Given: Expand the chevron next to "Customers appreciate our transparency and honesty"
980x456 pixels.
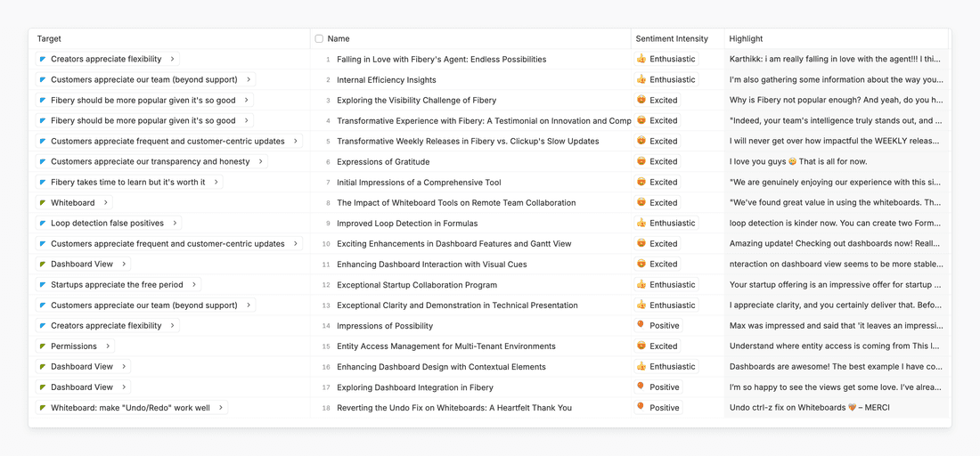Looking at the screenshot, I should (260, 162).
